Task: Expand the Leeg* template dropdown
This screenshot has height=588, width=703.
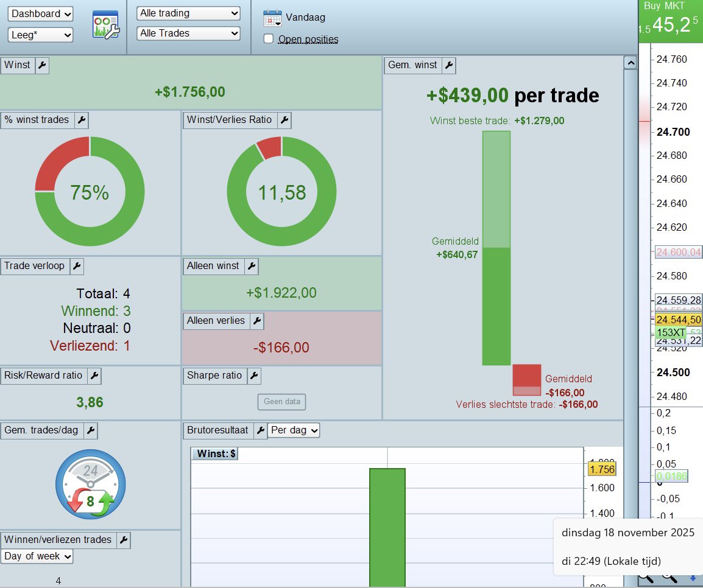Action: pyautogui.click(x=40, y=35)
